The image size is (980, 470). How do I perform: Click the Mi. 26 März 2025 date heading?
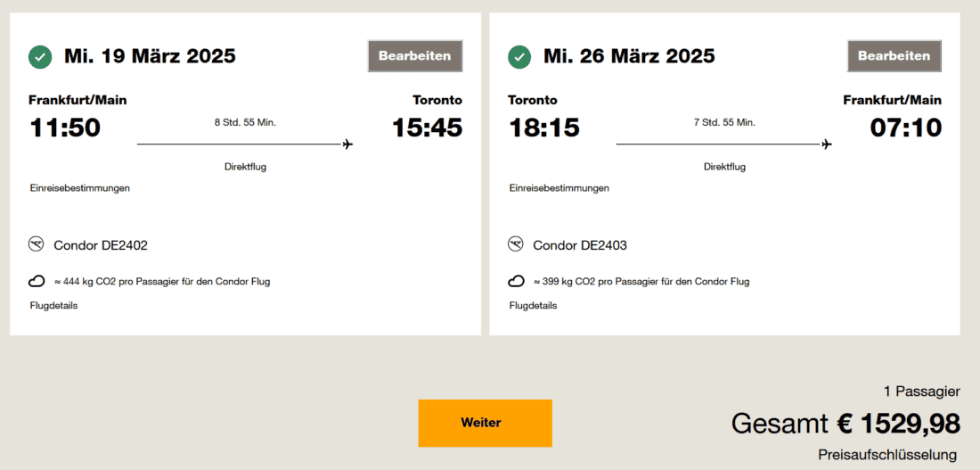click(x=629, y=56)
